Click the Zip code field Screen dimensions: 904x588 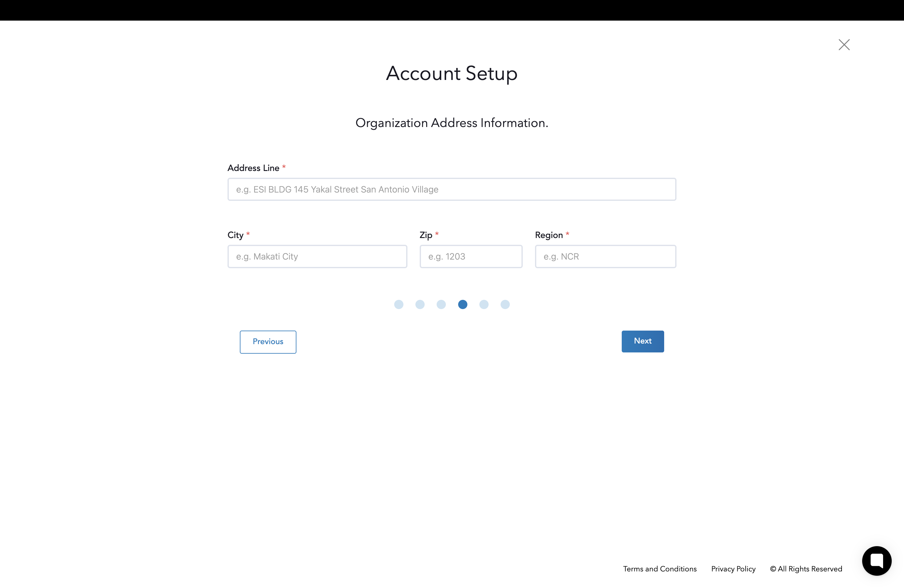(471, 256)
